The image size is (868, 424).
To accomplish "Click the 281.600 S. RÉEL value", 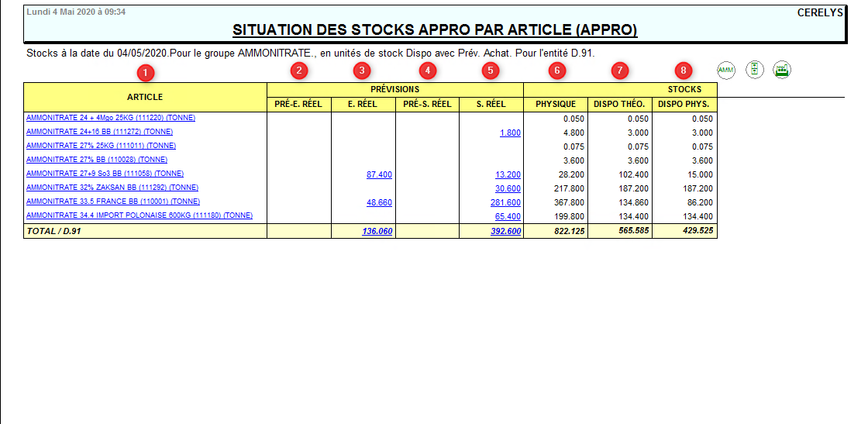I will pos(505,203).
